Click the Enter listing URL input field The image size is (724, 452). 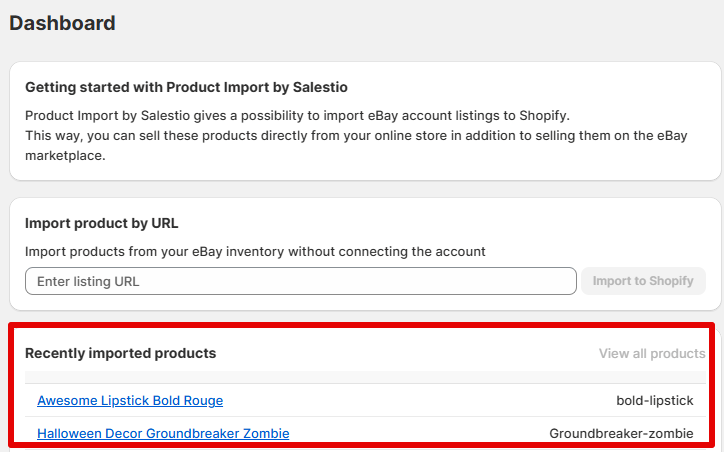coord(300,281)
